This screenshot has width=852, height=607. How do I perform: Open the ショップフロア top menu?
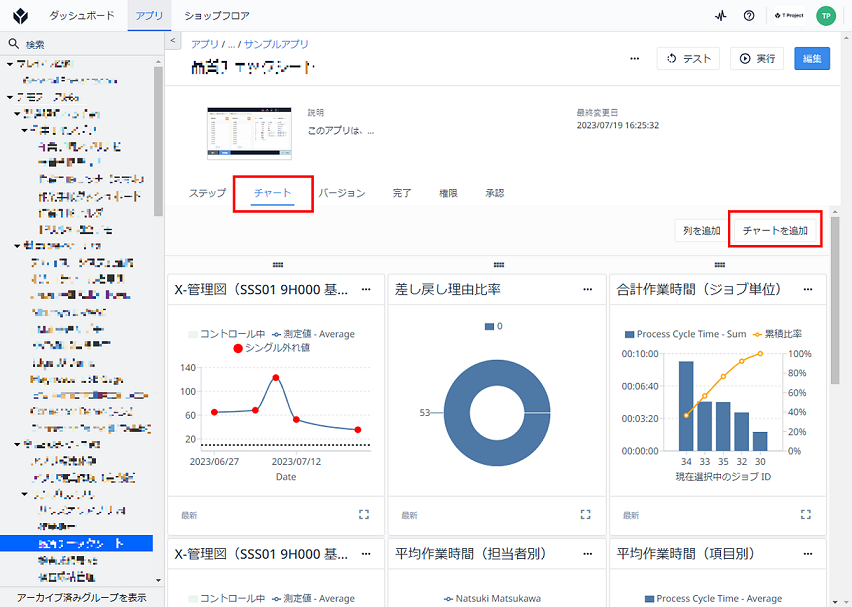[x=217, y=16]
